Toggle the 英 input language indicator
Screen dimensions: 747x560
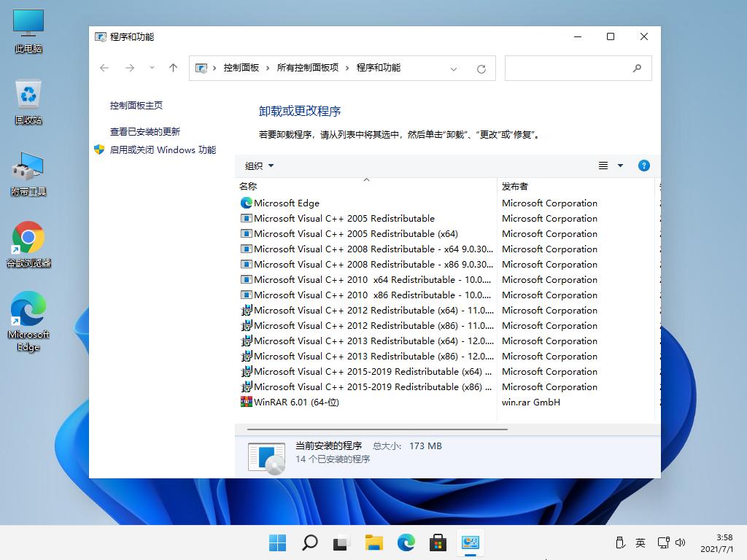640,542
